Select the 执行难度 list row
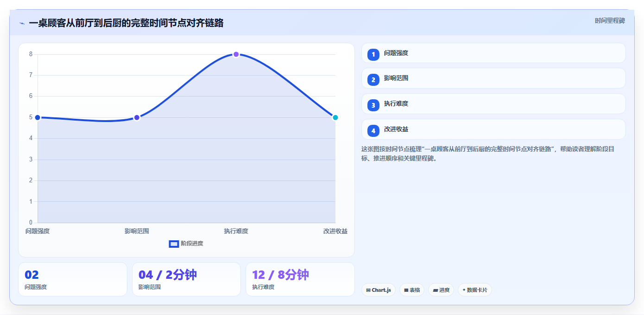This screenshot has height=315, width=644. [493, 104]
